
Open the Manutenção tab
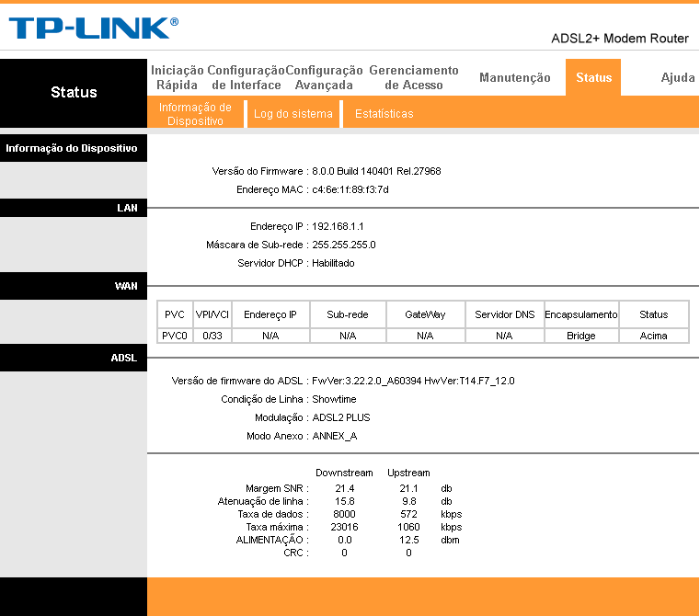pyautogui.click(x=515, y=77)
